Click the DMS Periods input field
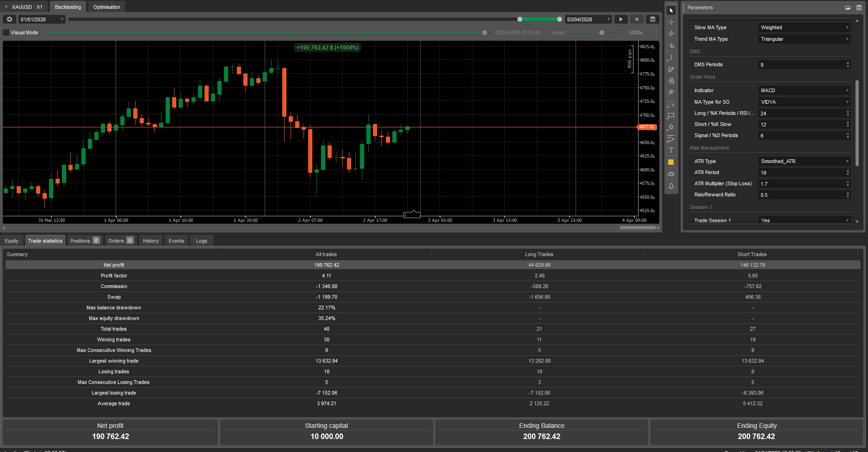868x452 pixels. (801, 65)
